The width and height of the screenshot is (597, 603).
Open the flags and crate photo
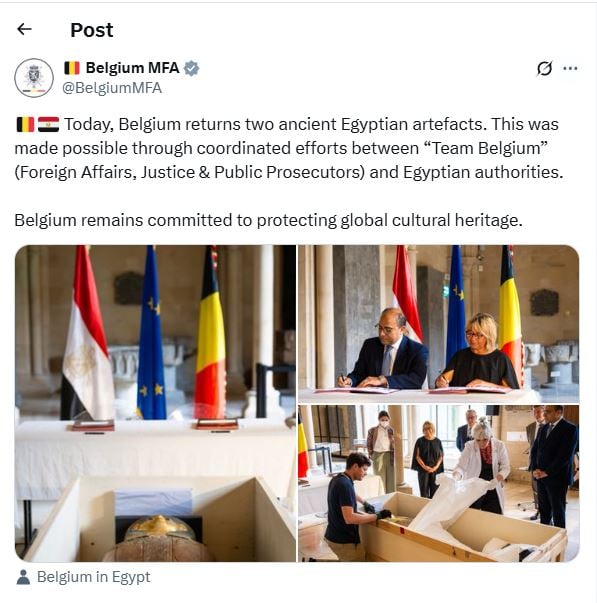(x=155, y=403)
